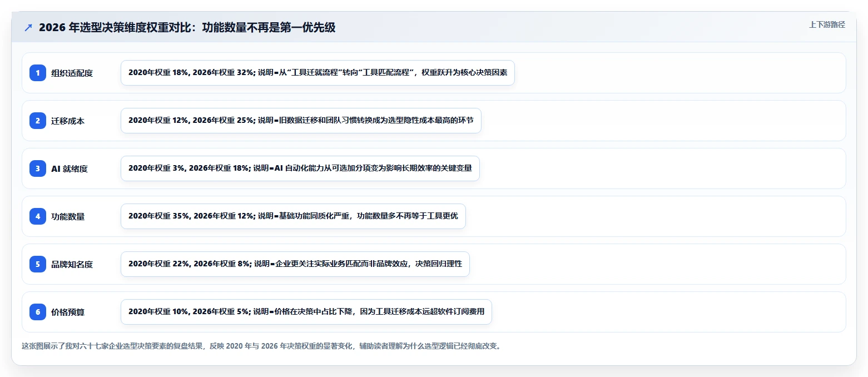The height and width of the screenshot is (377, 868).
Task: Click the description box with 2020年权重 35%
Action: (293, 216)
